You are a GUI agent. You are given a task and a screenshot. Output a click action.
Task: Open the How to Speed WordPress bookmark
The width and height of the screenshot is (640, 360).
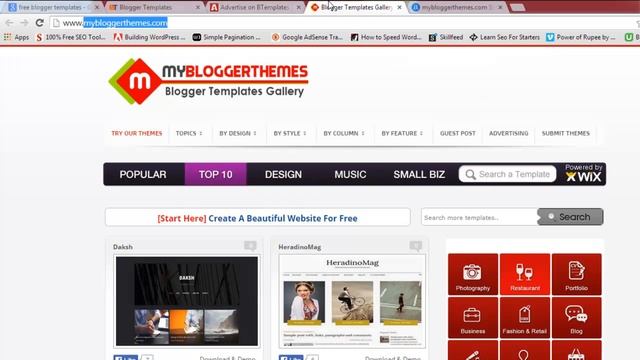(x=386, y=37)
